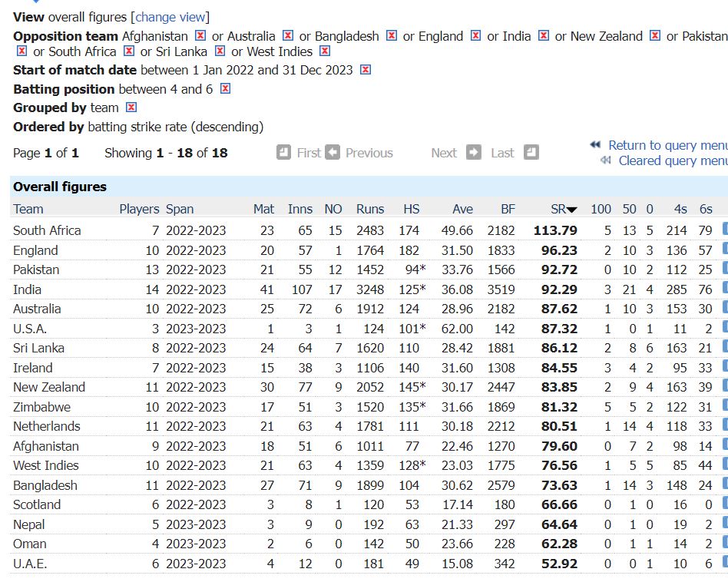728x582 pixels.
Task: Click the First pagination label
Action: pos(309,153)
